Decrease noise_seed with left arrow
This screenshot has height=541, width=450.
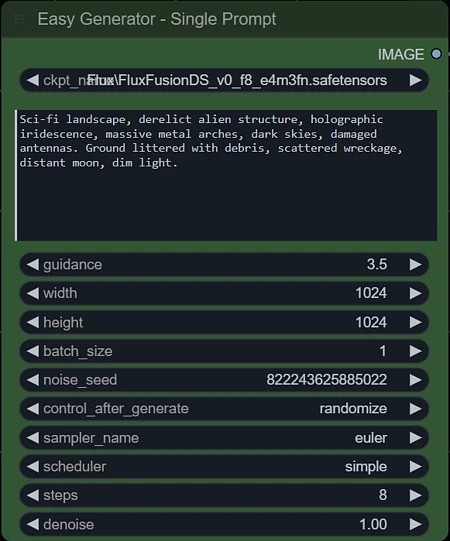(x=33, y=380)
